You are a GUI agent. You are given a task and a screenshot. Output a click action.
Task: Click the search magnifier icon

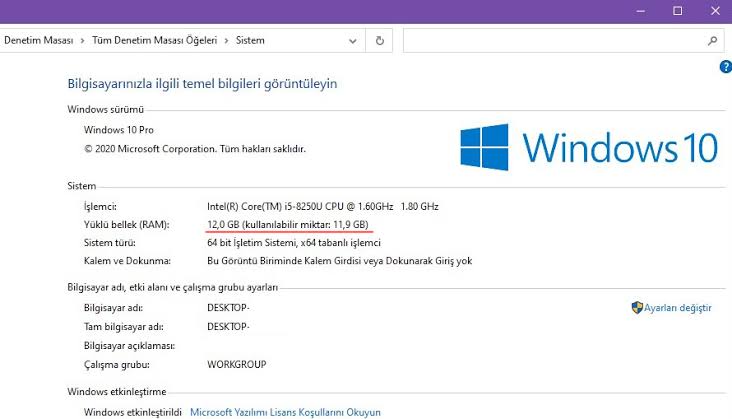(x=712, y=41)
